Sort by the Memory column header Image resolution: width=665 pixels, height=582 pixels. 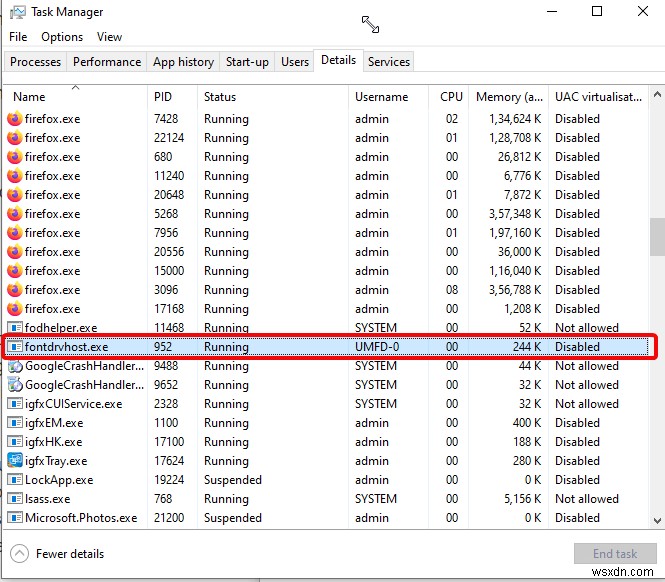click(x=509, y=97)
